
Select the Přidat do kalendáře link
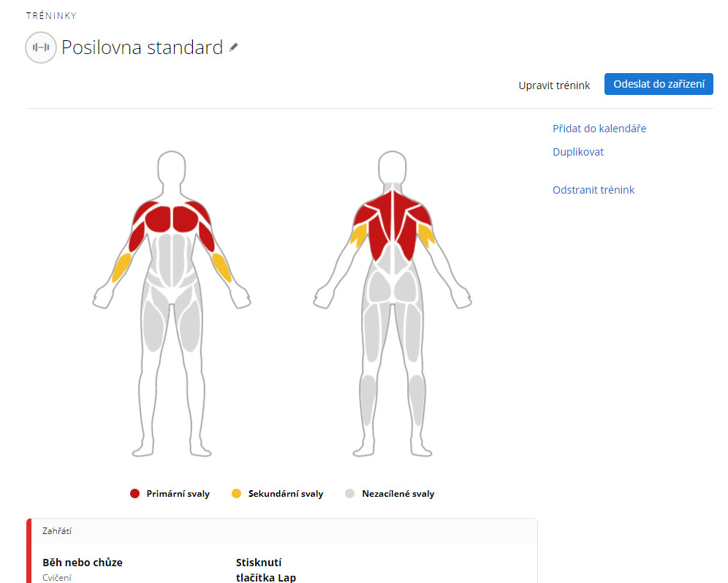point(599,129)
